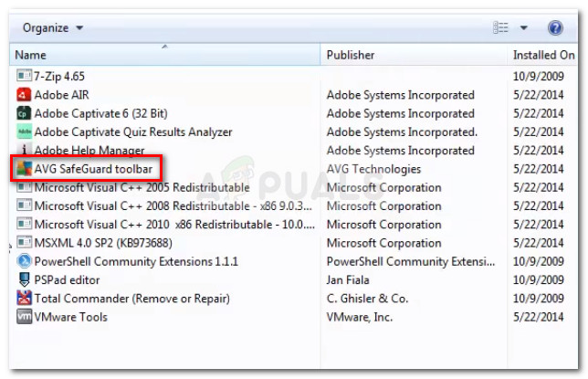The width and height of the screenshot is (588, 379).
Task: Click the change view icon
Action: [x=500, y=27]
